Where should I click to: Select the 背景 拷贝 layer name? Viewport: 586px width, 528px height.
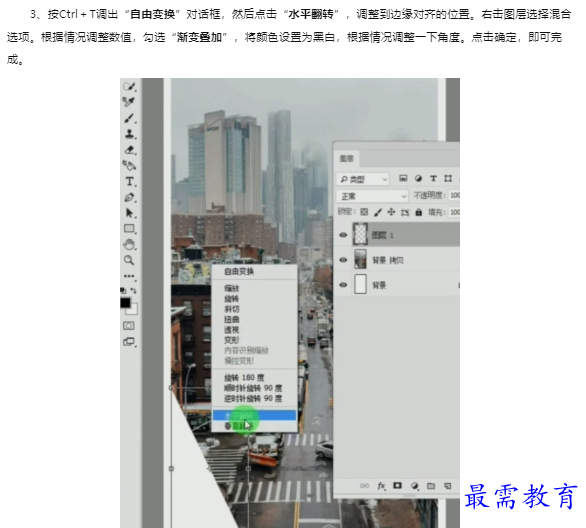tap(388, 260)
